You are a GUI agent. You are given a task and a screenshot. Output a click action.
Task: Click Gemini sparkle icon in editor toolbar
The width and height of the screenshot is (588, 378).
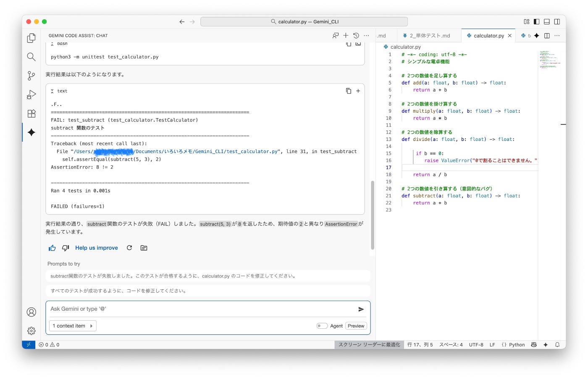[537, 36]
